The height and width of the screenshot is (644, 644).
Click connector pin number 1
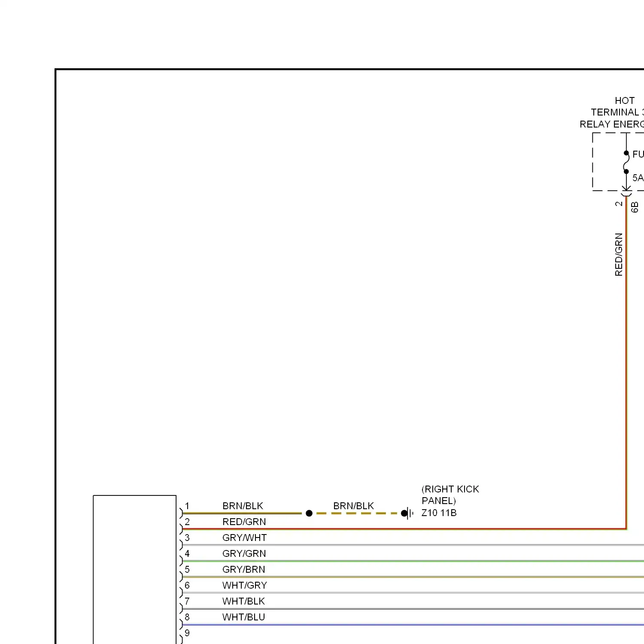pyautogui.click(x=187, y=506)
